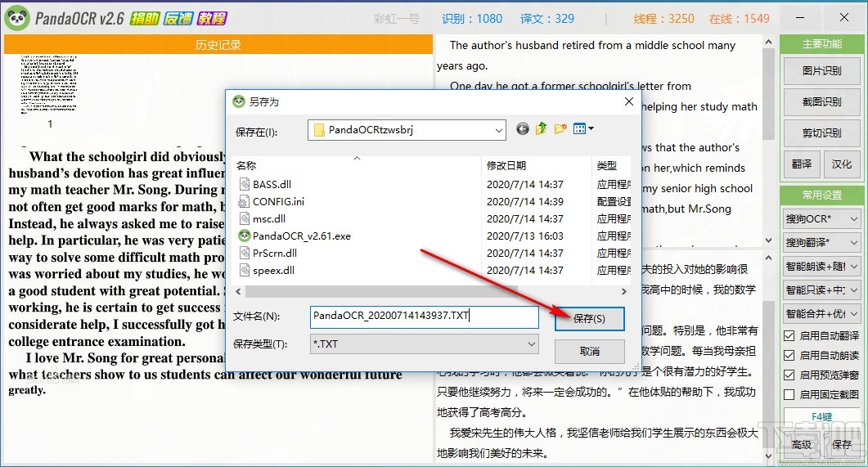Click the 保存(S) save button

pyautogui.click(x=590, y=319)
